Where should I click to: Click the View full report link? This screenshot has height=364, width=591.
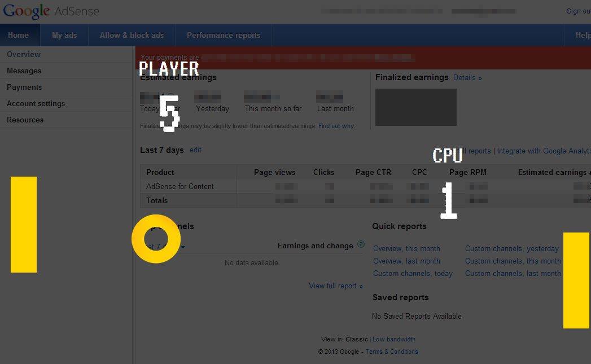[335, 286]
